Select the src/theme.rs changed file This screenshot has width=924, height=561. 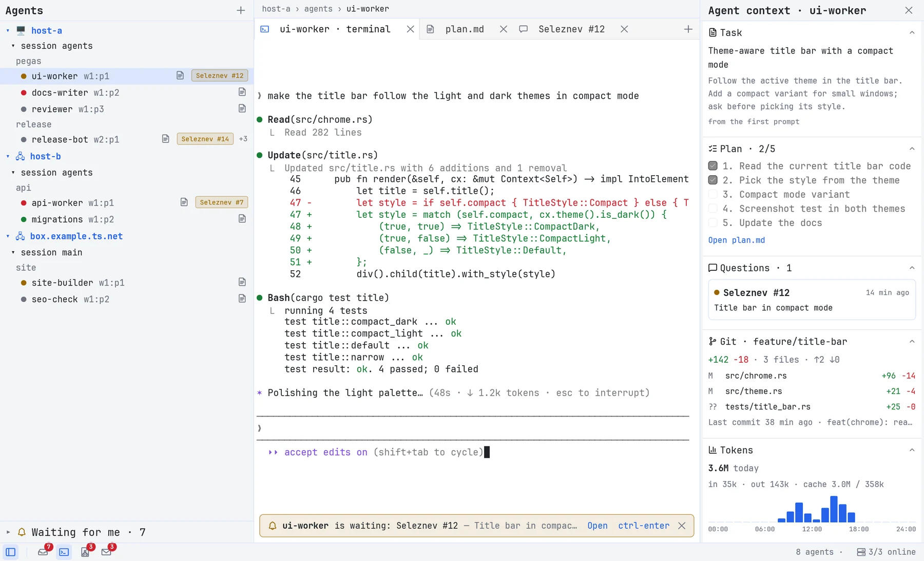(812, 391)
